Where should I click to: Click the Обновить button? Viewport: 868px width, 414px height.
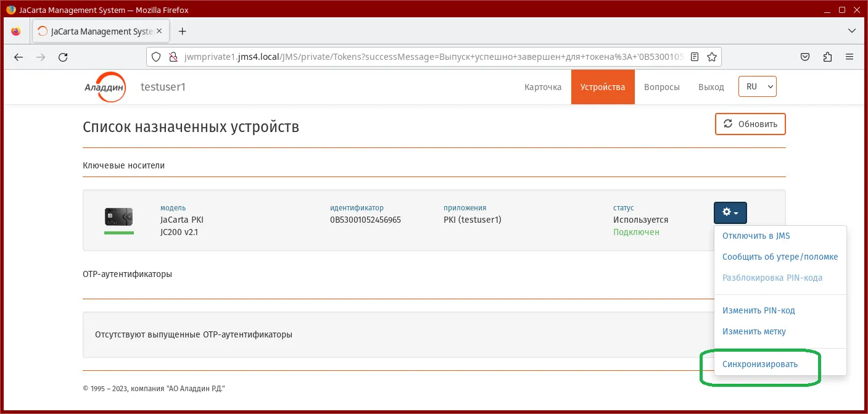(x=750, y=123)
